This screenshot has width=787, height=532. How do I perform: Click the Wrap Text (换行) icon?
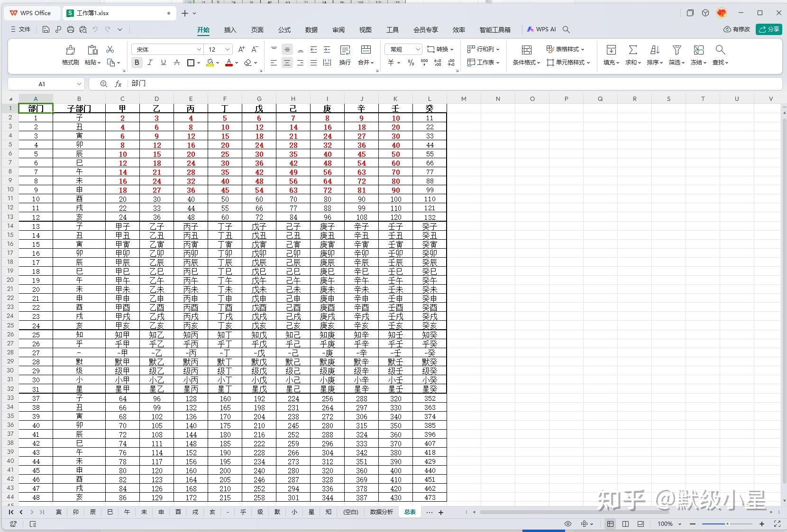click(345, 50)
